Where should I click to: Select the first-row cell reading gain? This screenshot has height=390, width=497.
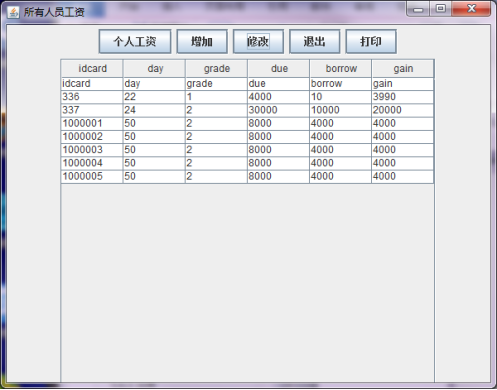[403, 84]
